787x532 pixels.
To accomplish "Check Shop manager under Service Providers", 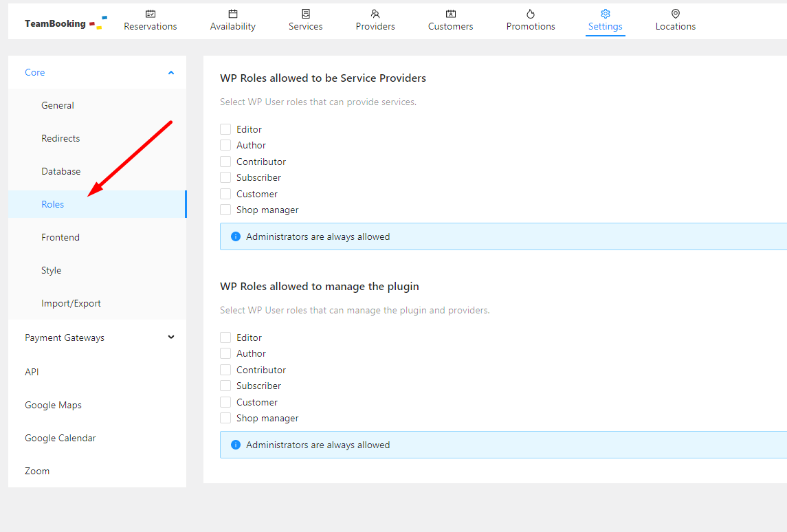I will click(225, 210).
